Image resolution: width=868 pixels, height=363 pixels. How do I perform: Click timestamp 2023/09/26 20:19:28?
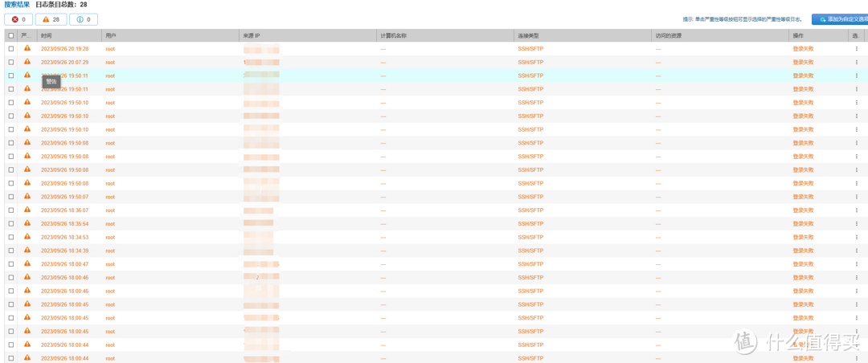tap(65, 49)
